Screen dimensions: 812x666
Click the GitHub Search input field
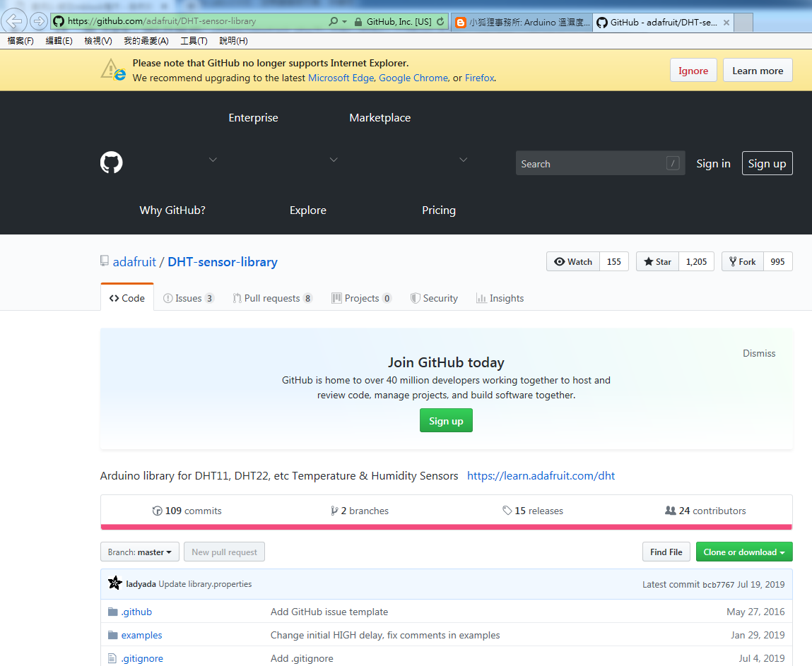(x=600, y=164)
